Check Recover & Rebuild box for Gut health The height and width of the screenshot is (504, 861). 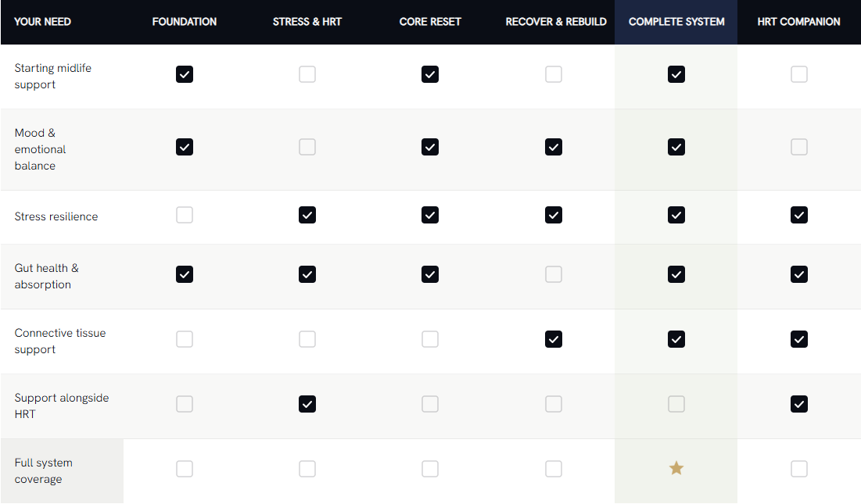point(554,274)
